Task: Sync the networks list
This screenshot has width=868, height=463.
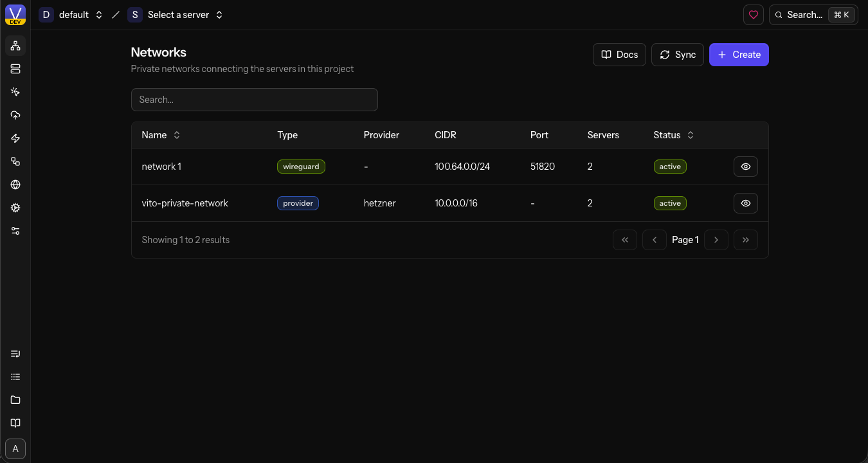Action: tap(678, 55)
